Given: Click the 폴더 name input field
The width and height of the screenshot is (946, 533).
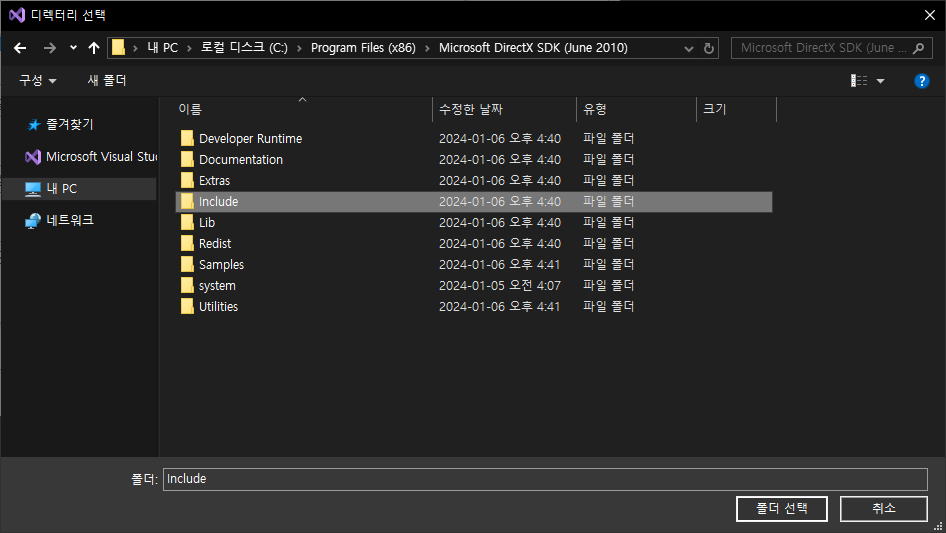Looking at the screenshot, I should pos(545,479).
